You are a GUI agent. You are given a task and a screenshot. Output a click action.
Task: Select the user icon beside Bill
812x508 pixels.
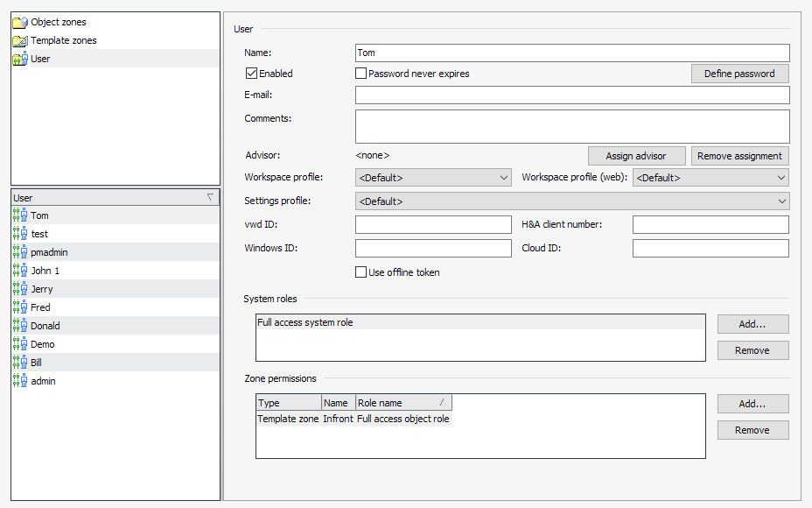20,363
